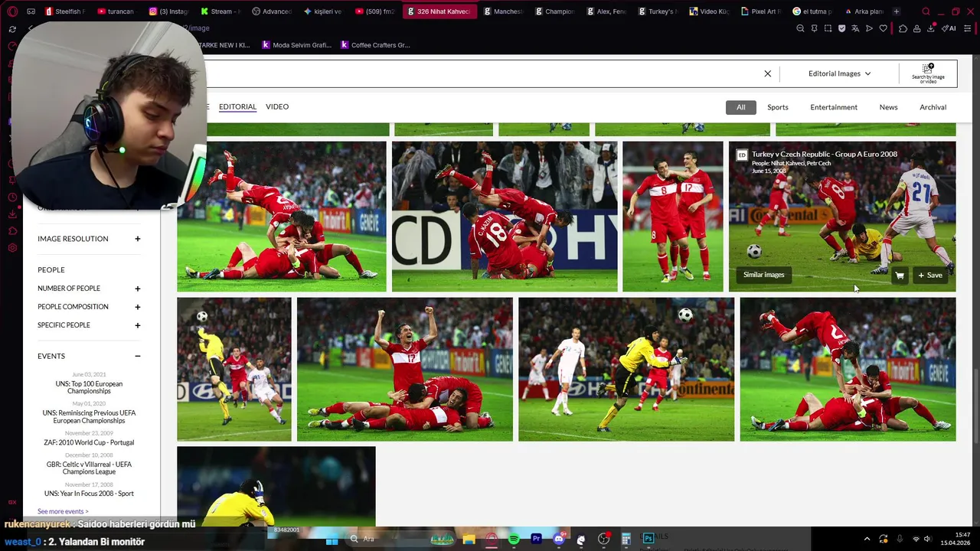Expand SPECIFIC PEOPLE filter
The image size is (980, 551).
click(89, 325)
